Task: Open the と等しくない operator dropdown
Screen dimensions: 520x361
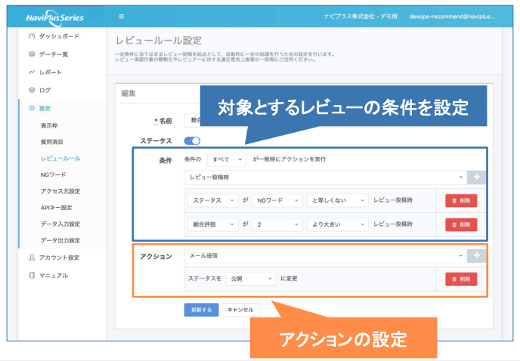Action: (338, 200)
